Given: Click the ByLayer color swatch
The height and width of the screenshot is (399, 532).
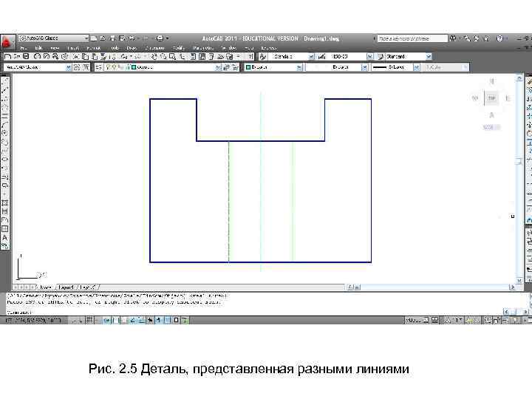Looking at the screenshot, I should [248, 67].
